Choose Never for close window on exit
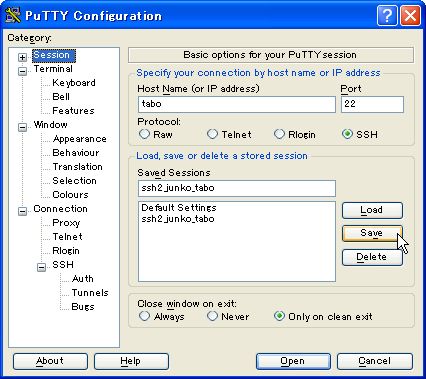The width and height of the screenshot is (426, 379). 212,316
